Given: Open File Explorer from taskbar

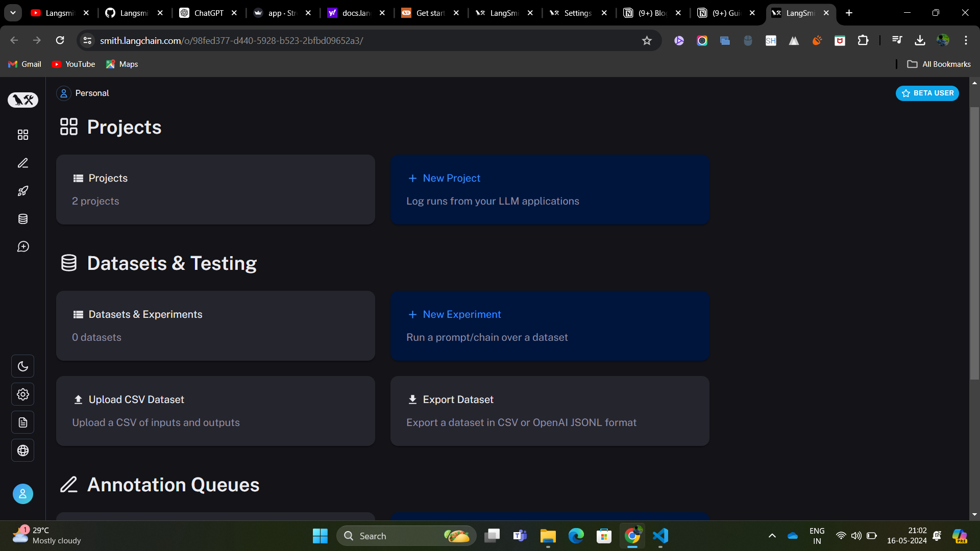Looking at the screenshot, I should tap(548, 536).
